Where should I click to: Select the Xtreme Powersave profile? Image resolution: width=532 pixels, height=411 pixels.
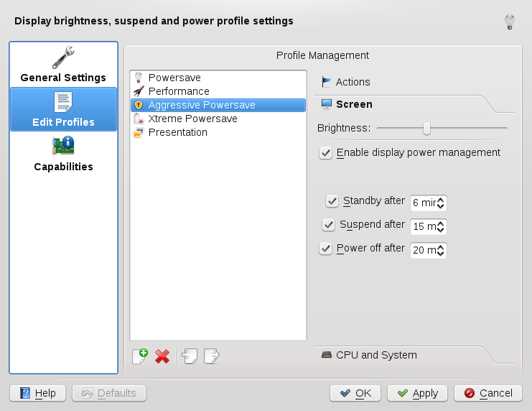192,119
